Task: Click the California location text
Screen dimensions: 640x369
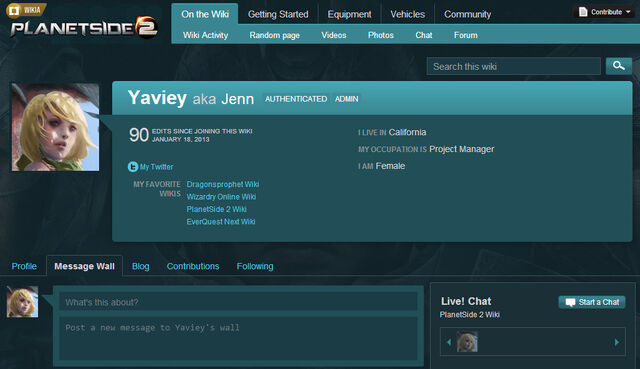Action: pos(407,132)
